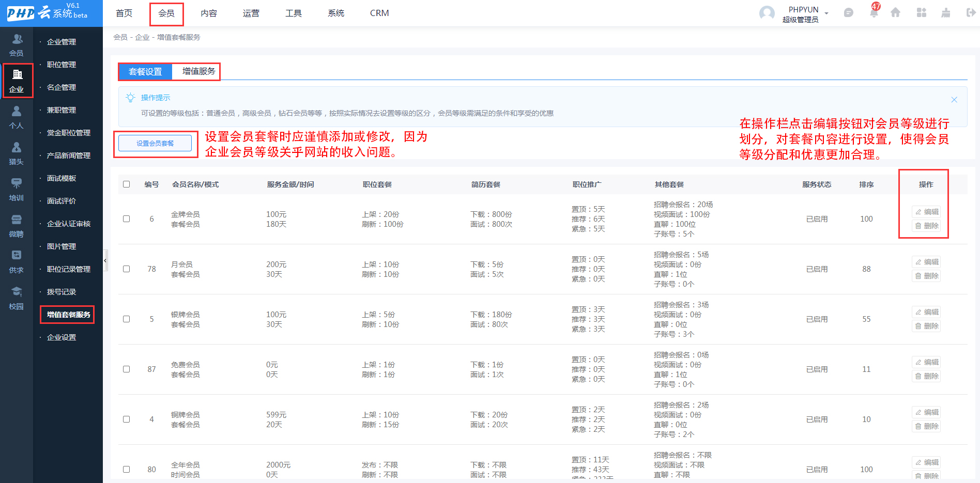Click the lightbulb 操作提示 icon

click(x=131, y=98)
